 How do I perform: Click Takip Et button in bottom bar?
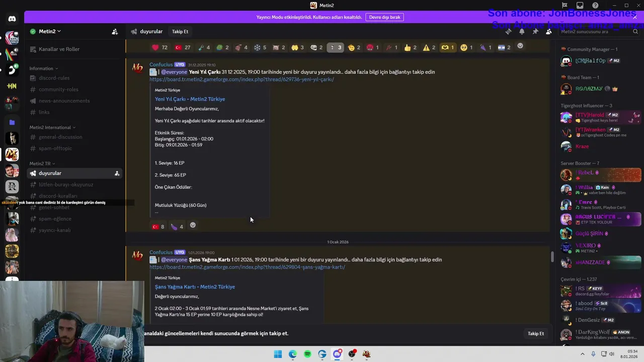tap(536, 333)
